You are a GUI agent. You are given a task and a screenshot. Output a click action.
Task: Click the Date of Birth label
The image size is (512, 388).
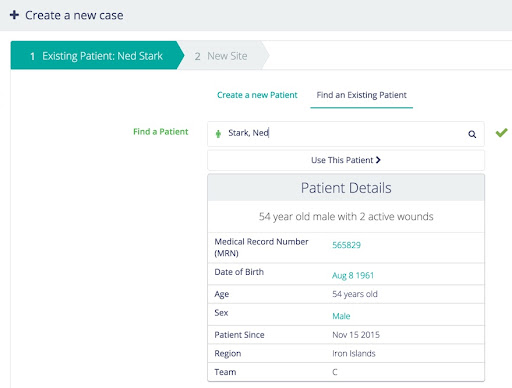(239, 272)
